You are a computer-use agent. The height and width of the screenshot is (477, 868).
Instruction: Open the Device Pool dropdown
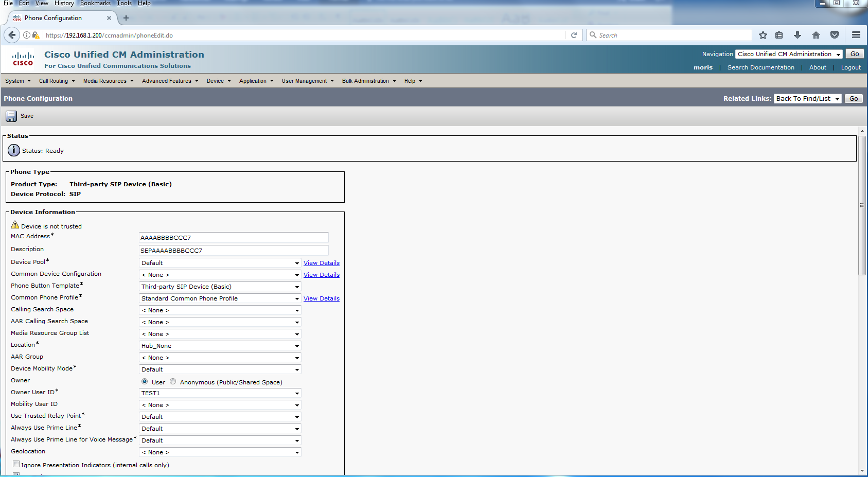[x=220, y=263]
